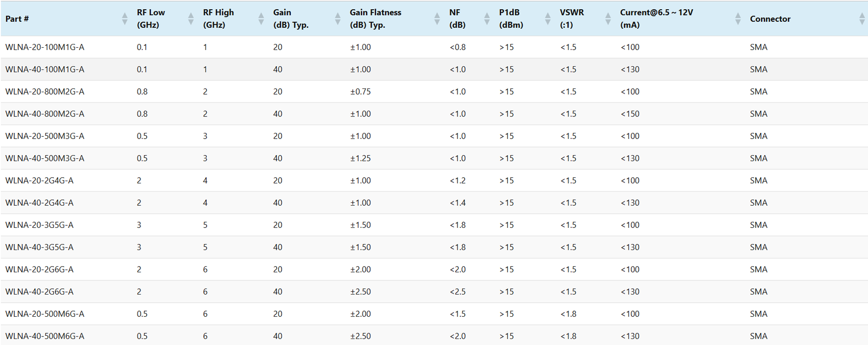Sort table using the Gain column arrows
Viewport: 868px width, 345px height.
point(337,19)
